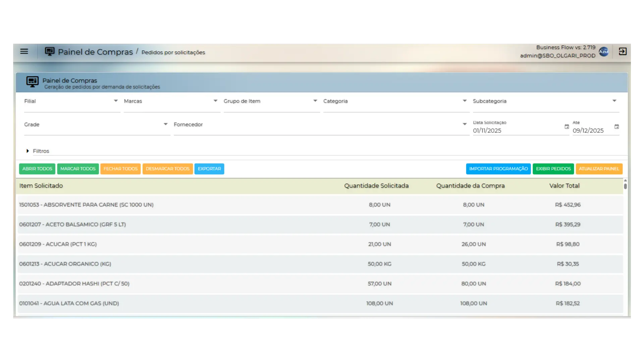Click the Azul user avatar icon

[604, 51]
